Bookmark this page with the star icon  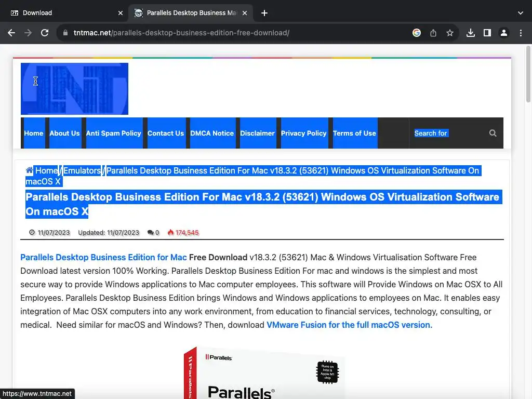450,33
